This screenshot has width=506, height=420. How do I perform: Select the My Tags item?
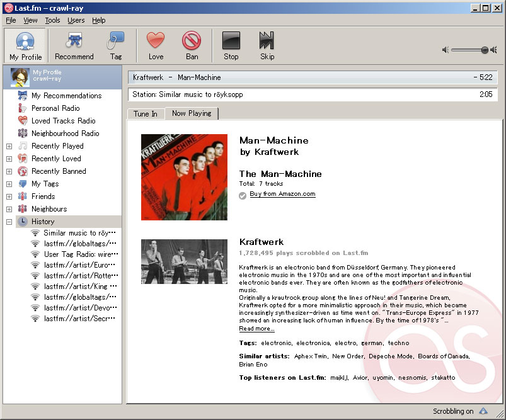click(x=45, y=183)
